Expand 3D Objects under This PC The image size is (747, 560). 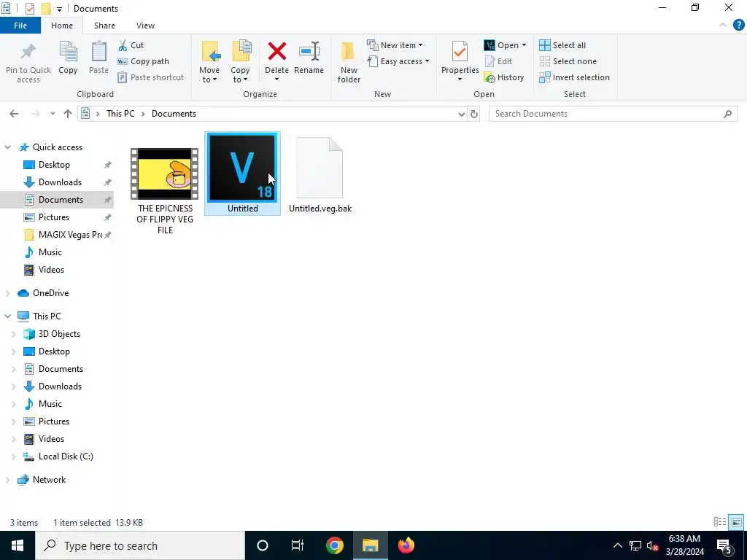(13, 334)
